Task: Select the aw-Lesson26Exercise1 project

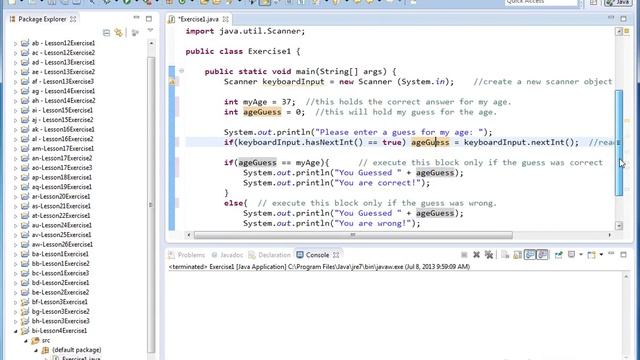Action: coord(62,244)
